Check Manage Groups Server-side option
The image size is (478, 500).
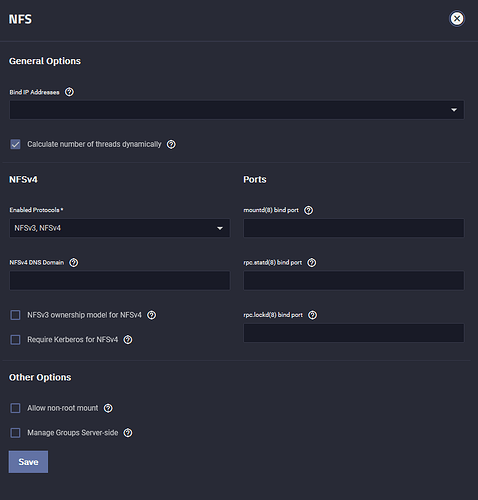(x=15, y=433)
